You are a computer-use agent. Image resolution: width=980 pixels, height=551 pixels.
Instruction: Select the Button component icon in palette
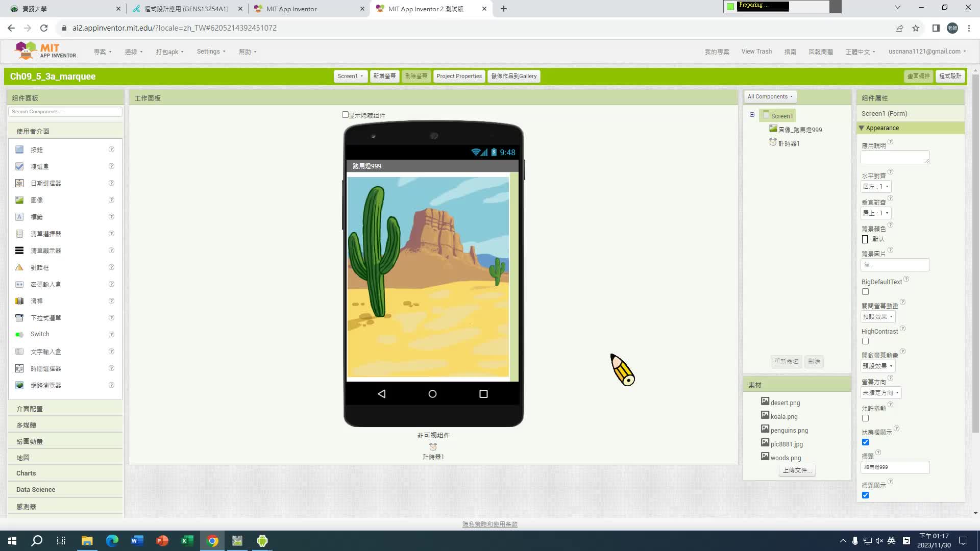point(19,149)
